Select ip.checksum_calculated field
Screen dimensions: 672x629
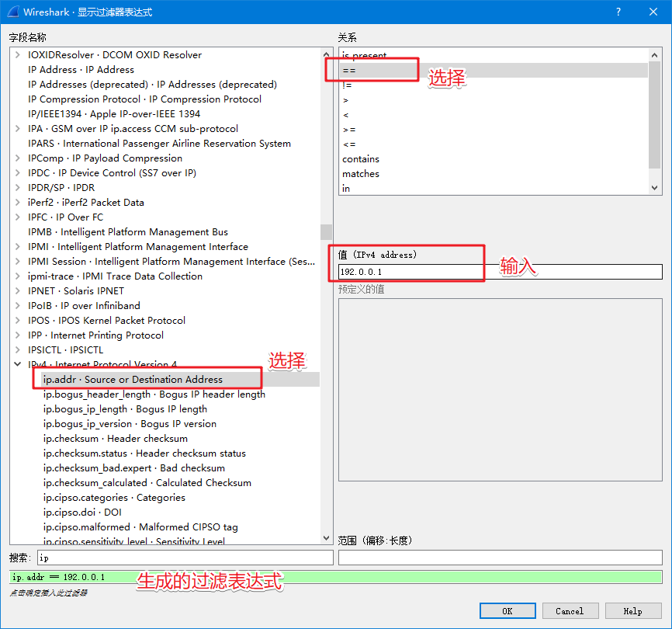pos(147,483)
